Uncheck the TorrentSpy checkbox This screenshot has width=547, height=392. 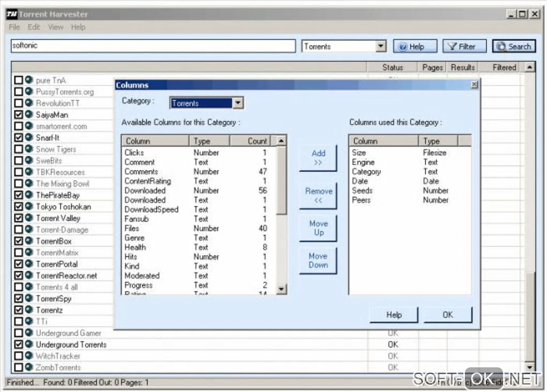(18, 298)
